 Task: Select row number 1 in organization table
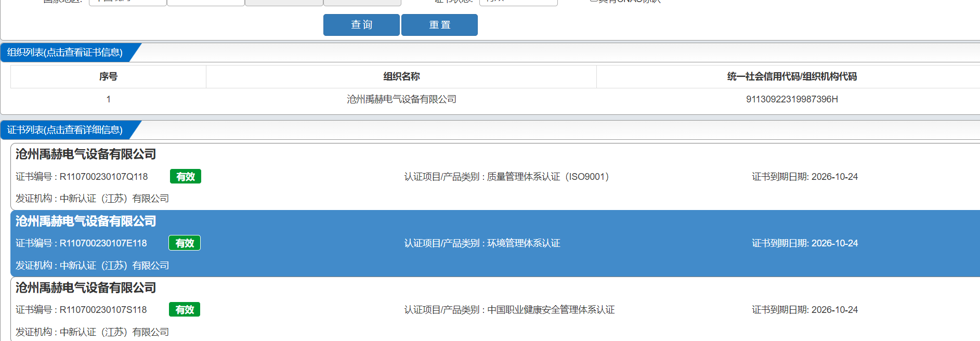coord(108,99)
